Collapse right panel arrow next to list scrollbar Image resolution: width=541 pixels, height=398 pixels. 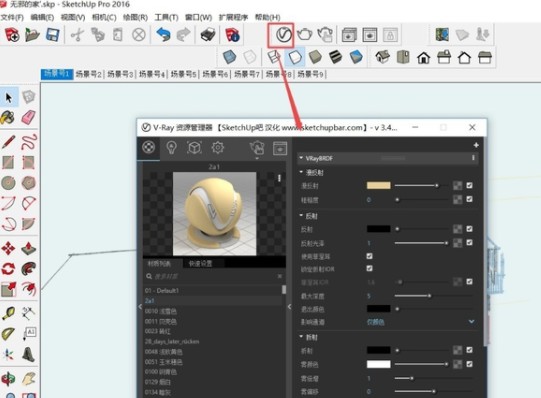(x=289, y=306)
